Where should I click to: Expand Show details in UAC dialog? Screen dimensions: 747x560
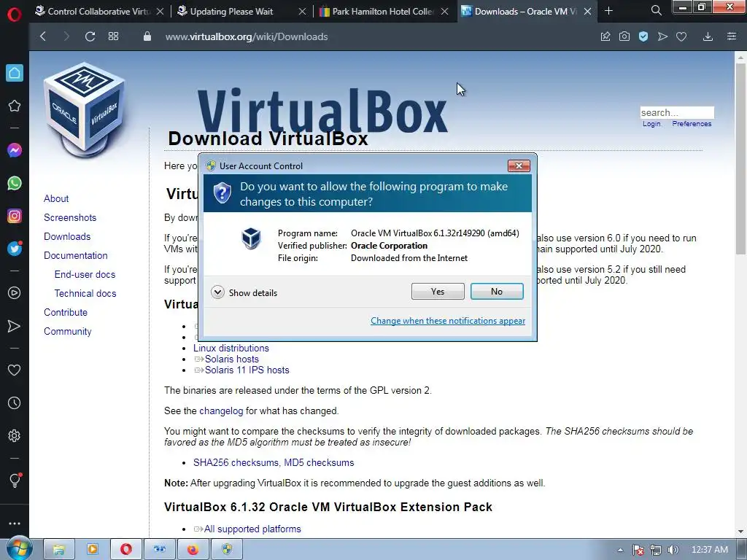click(x=244, y=292)
